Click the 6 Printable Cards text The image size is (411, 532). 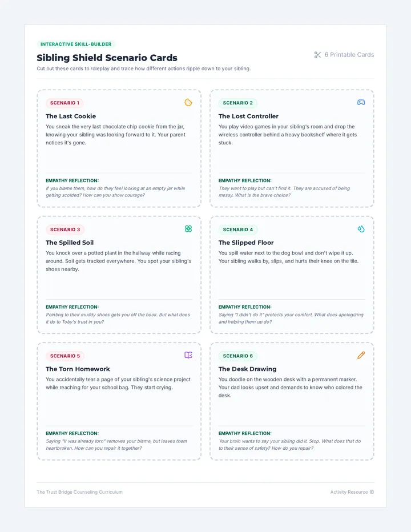tap(349, 55)
